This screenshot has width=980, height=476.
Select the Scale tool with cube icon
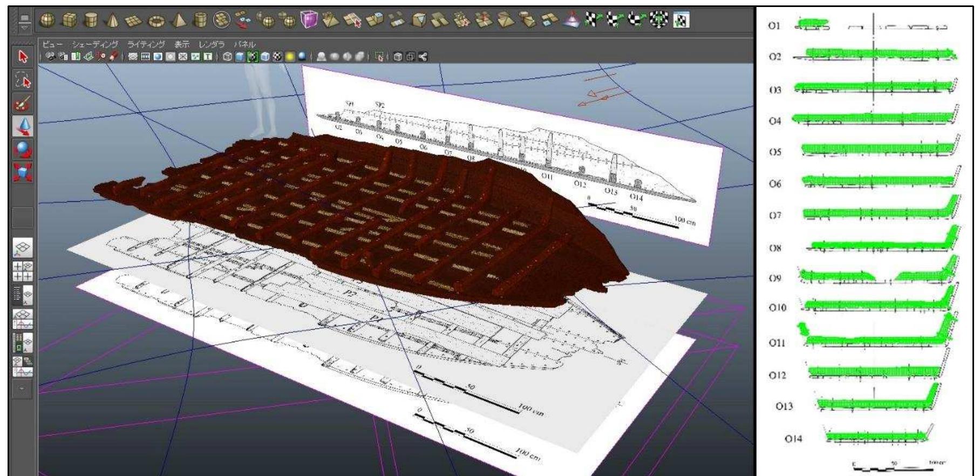pos(23,172)
